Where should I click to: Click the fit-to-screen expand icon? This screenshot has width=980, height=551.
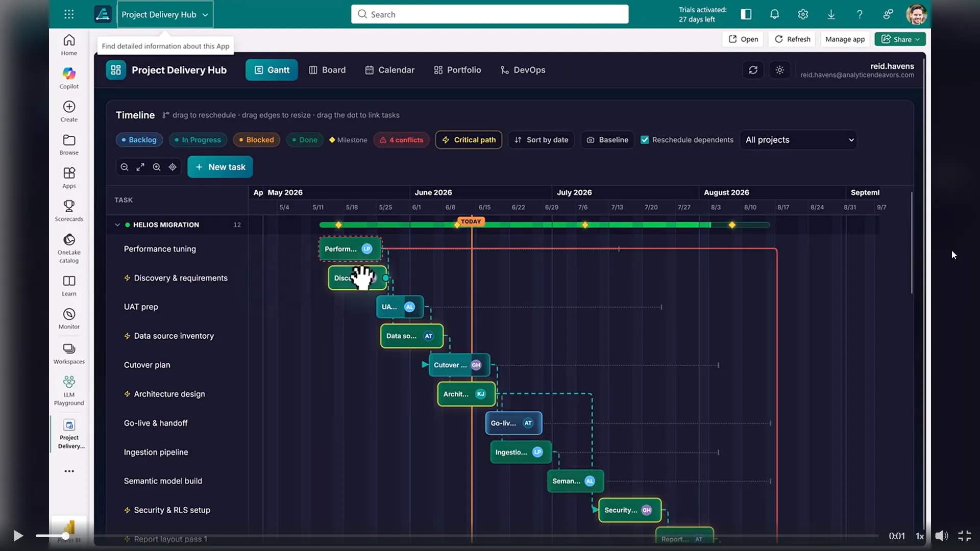point(140,167)
